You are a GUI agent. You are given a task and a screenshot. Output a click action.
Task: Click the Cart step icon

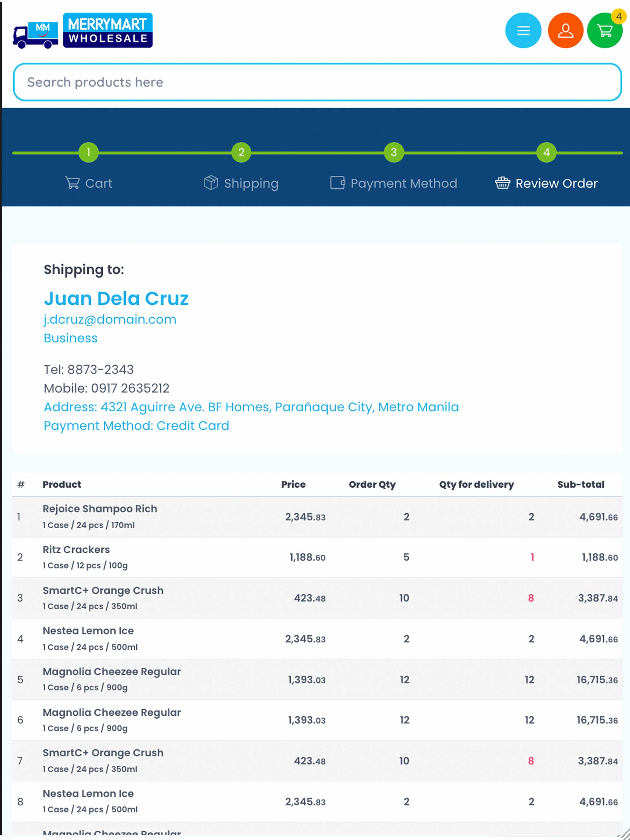[72, 183]
